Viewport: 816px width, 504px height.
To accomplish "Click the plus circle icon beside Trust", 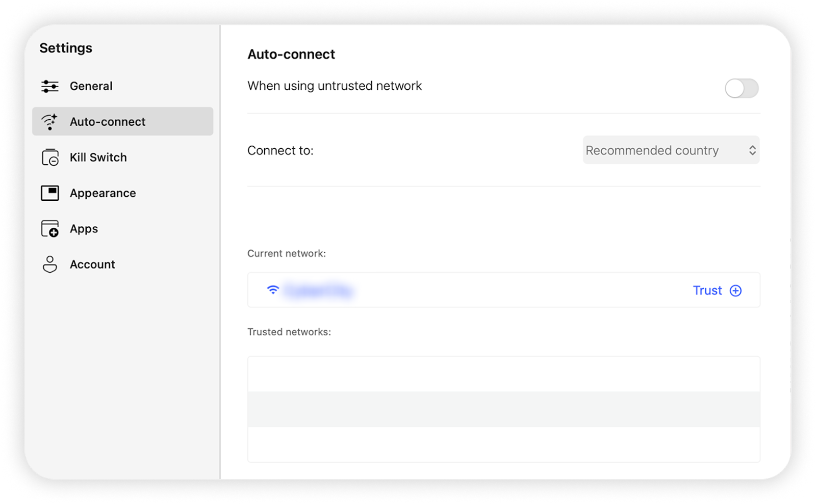I will (735, 290).
